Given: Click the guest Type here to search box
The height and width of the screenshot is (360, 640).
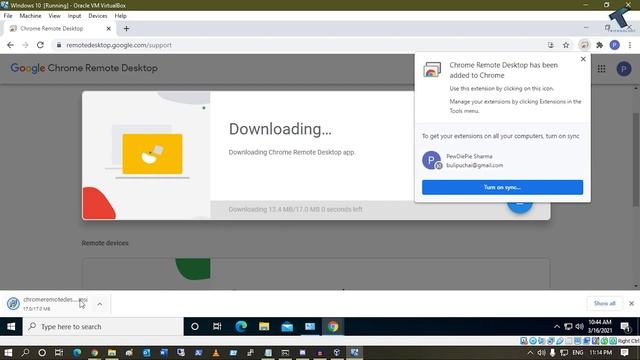Looking at the screenshot, I should 103,327.
